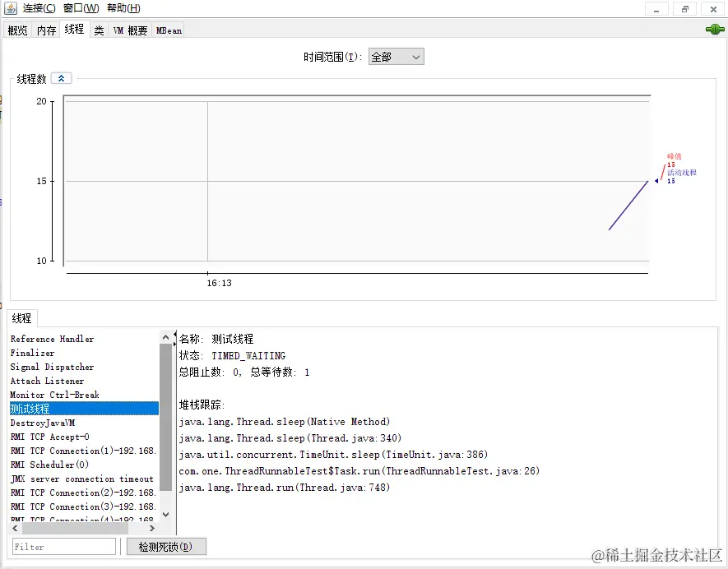Image resolution: width=728 pixels, height=569 pixels.
Task: Open the 时间范围 dropdown
Action: click(396, 57)
